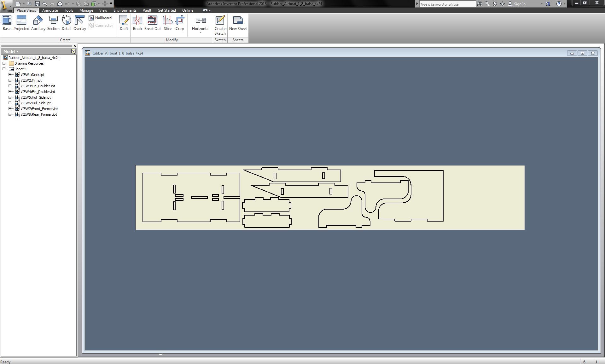Viewport: 605px width, 364px height.
Task: Expand VIEW1:Deck.ipt in the browser
Action: [10, 75]
